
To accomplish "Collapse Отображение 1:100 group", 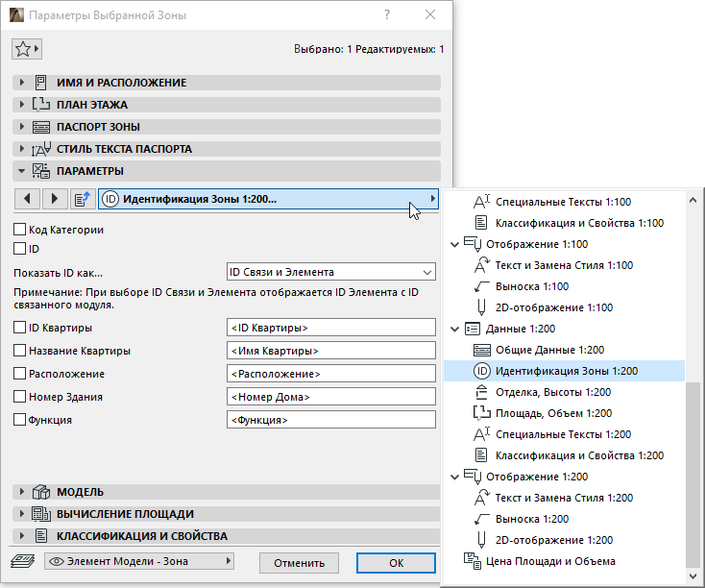I will click(x=455, y=245).
